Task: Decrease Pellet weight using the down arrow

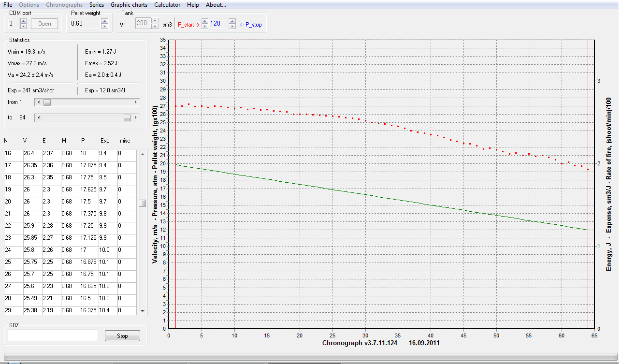Action: point(104,26)
